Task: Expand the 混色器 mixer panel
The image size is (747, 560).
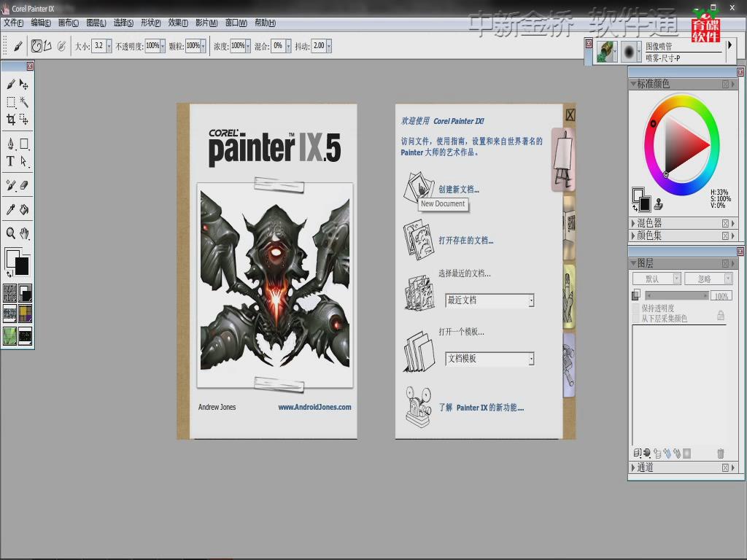Action: click(634, 223)
